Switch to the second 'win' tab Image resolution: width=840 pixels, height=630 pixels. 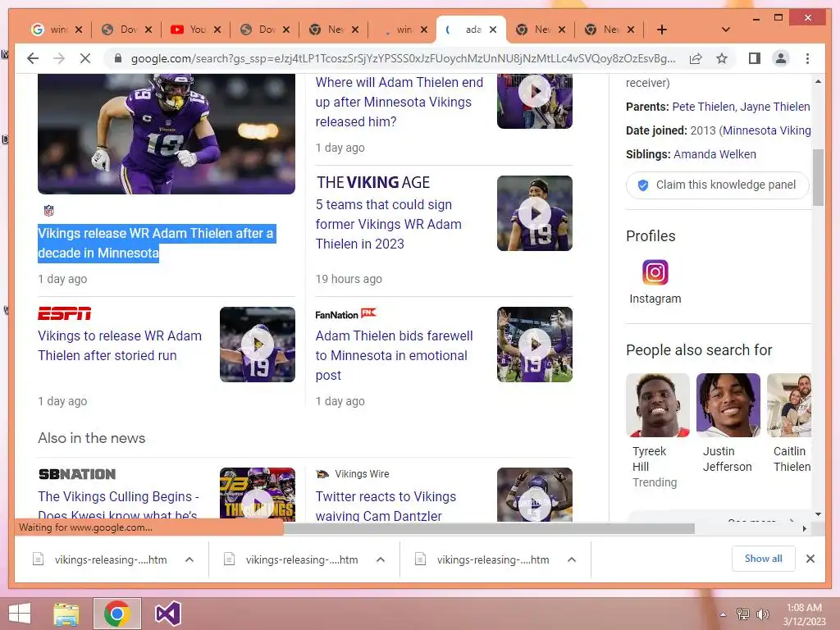(399, 30)
